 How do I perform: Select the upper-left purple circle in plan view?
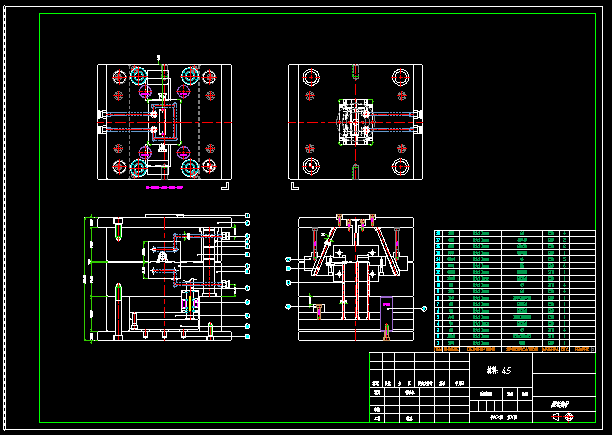(145, 92)
